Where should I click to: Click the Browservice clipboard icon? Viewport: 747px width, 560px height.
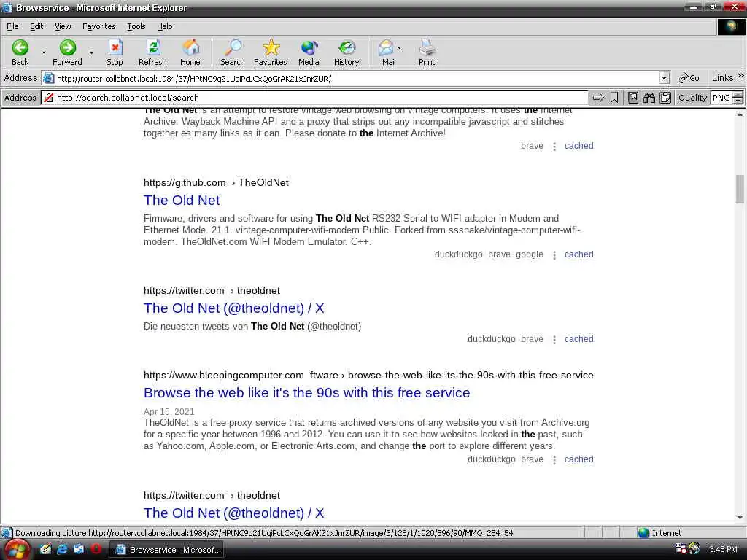coord(665,98)
